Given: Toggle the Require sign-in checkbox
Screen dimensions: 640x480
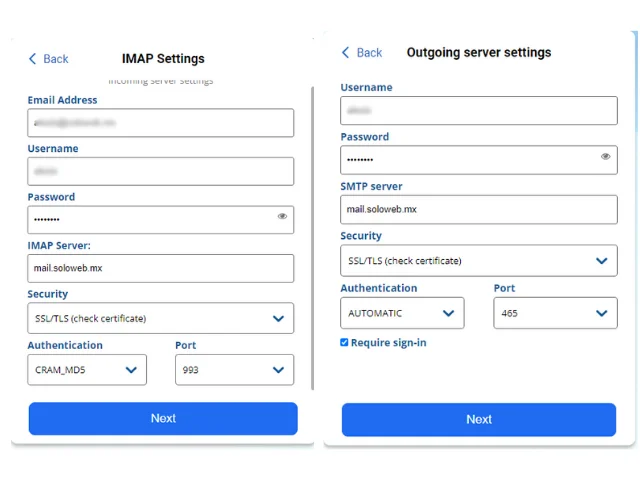Looking at the screenshot, I should click(344, 342).
